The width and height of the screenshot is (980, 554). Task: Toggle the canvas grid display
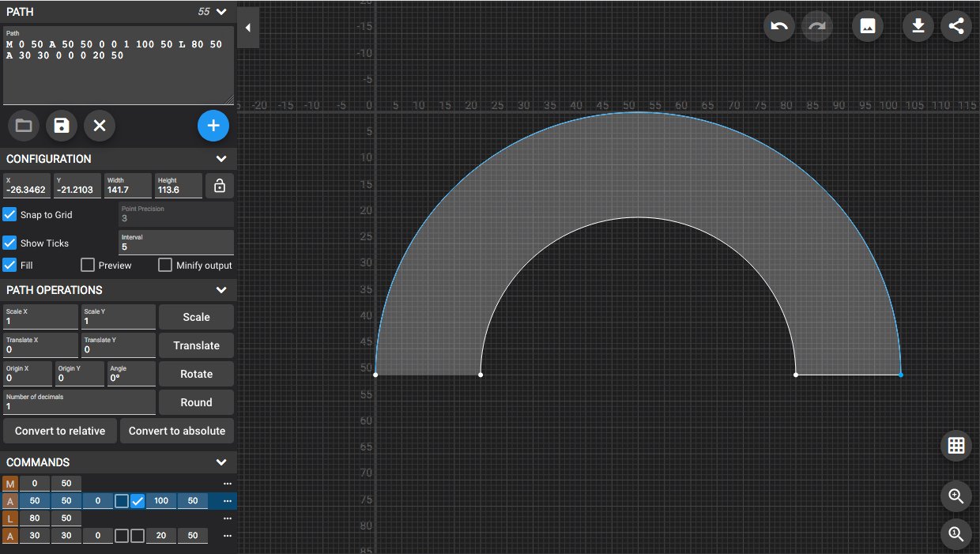click(955, 445)
